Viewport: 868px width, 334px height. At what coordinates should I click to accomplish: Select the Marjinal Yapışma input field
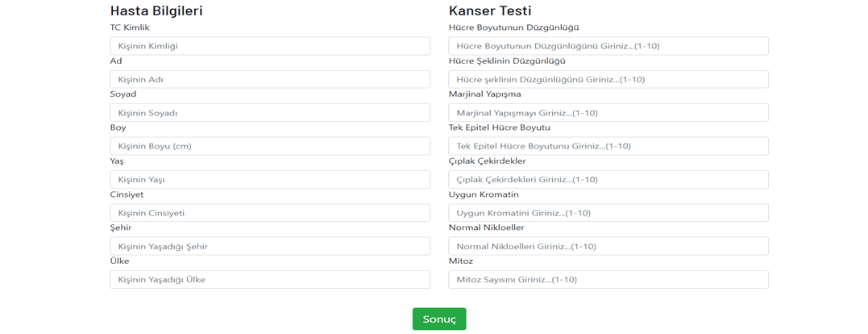click(608, 113)
